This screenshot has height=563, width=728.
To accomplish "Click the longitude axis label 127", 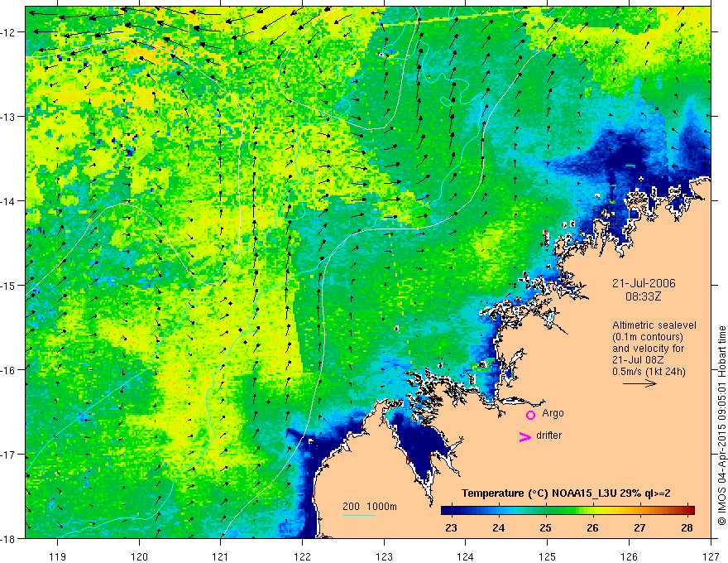I will (x=711, y=556).
